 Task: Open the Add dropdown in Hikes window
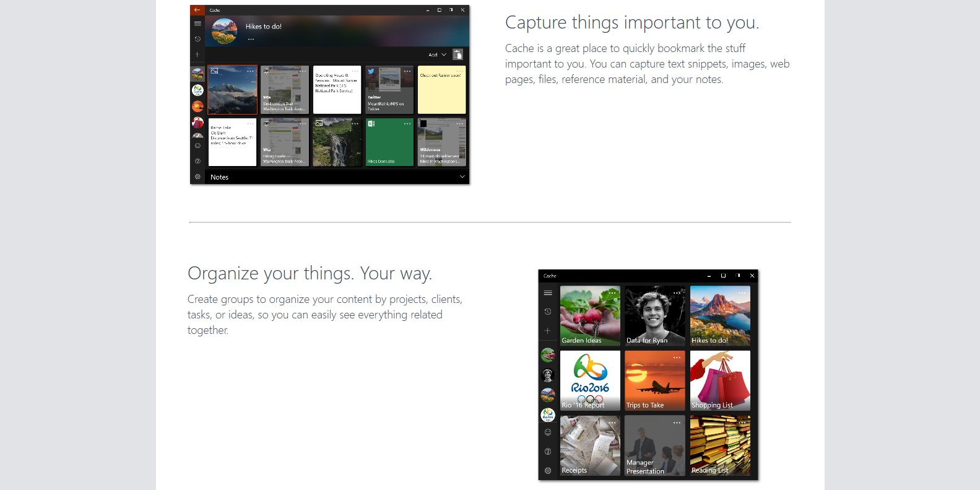tap(437, 55)
